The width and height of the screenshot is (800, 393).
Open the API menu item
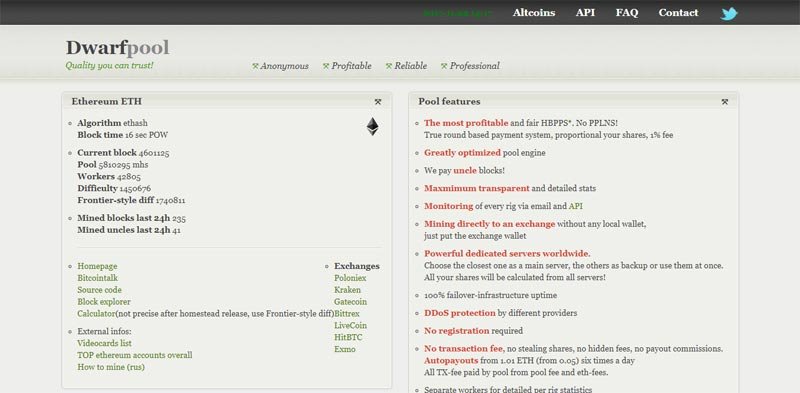click(585, 13)
